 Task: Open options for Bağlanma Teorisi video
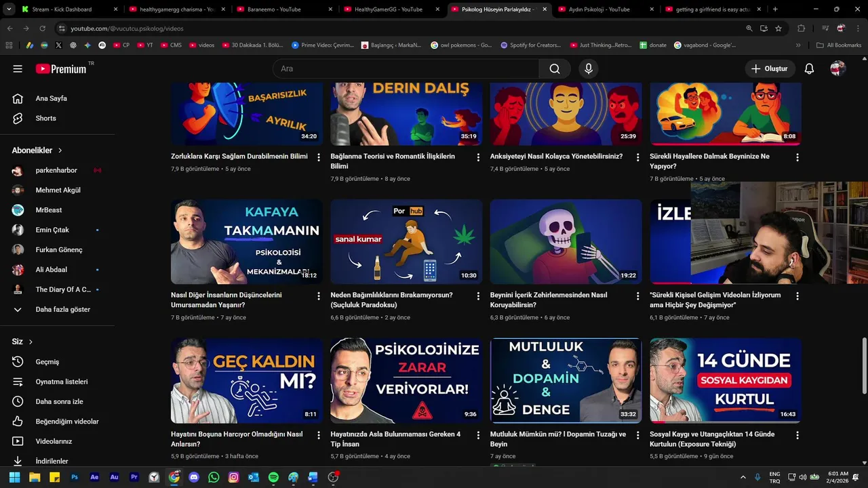(x=478, y=157)
